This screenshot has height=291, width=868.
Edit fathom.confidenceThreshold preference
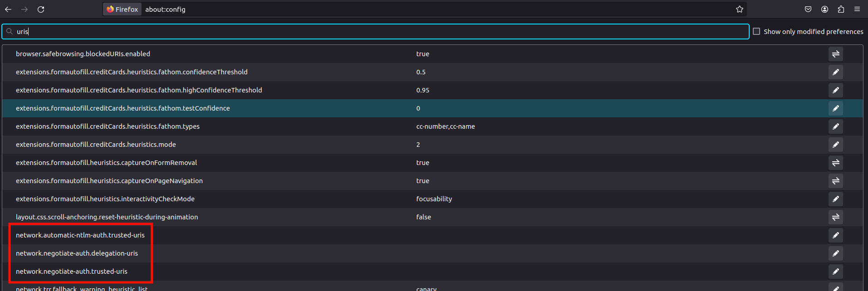click(836, 72)
